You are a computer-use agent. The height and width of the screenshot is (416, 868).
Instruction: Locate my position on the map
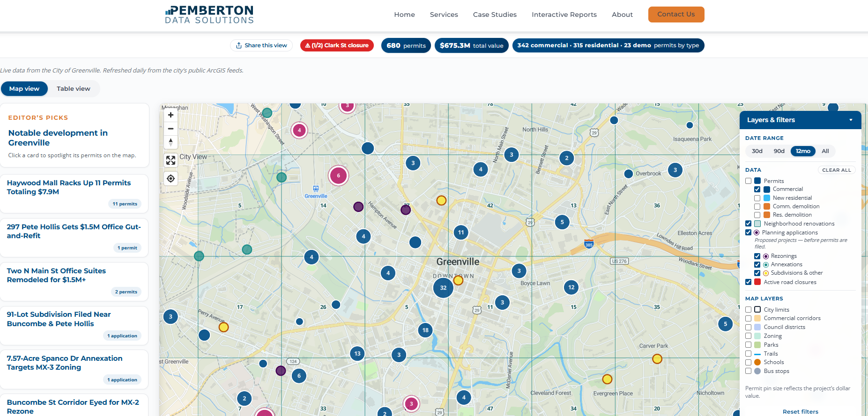[x=171, y=178]
